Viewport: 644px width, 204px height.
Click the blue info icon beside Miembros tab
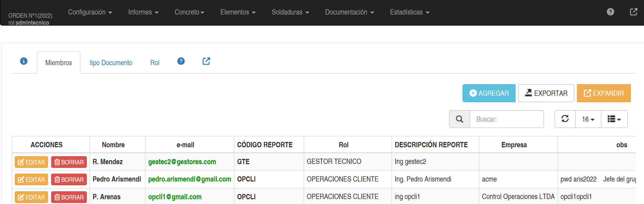click(x=24, y=61)
